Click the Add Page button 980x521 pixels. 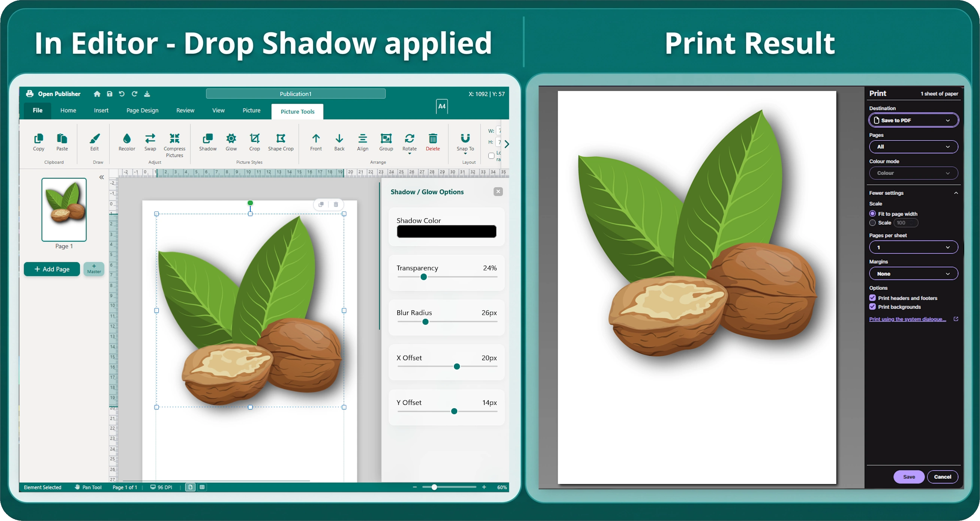[x=52, y=269]
